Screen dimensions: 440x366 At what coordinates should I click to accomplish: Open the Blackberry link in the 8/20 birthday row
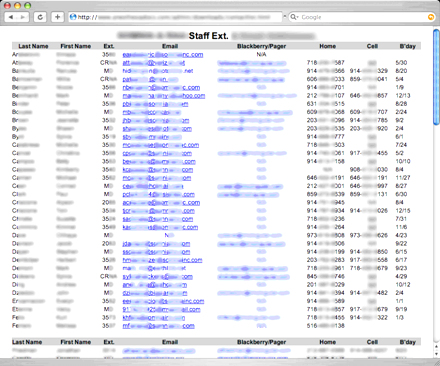(x=253, y=71)
